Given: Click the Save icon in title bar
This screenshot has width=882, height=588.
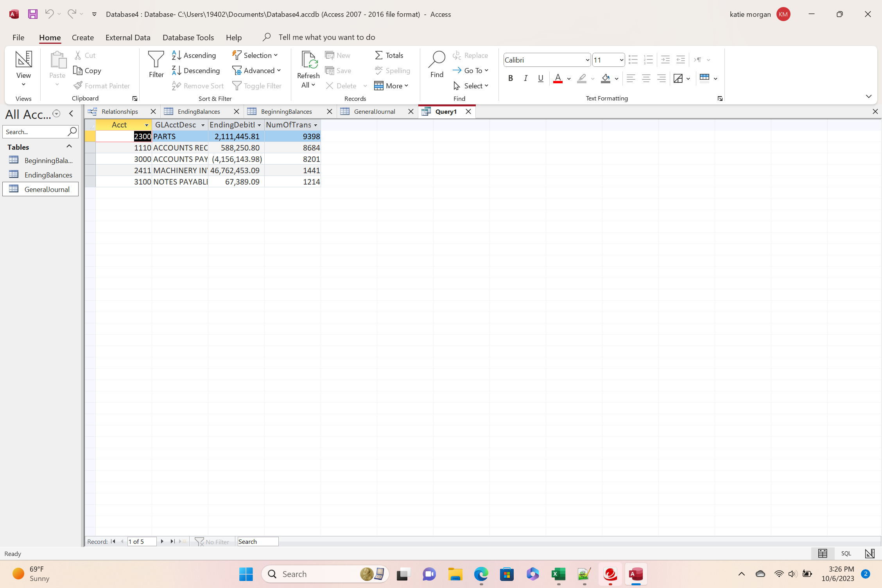Looking at the screenshot, I should [x=33, y=14].
